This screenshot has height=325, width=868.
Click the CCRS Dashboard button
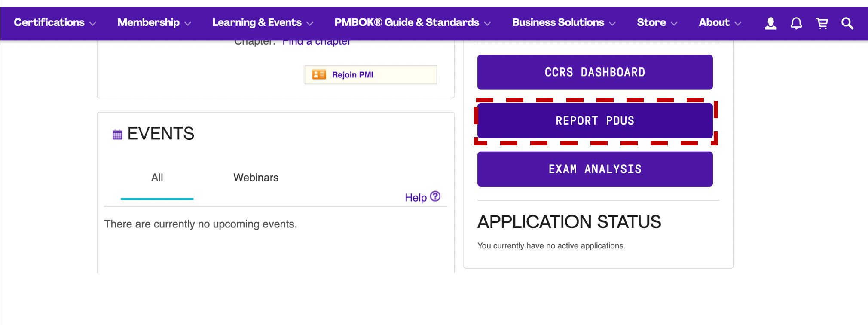(595, 72)
